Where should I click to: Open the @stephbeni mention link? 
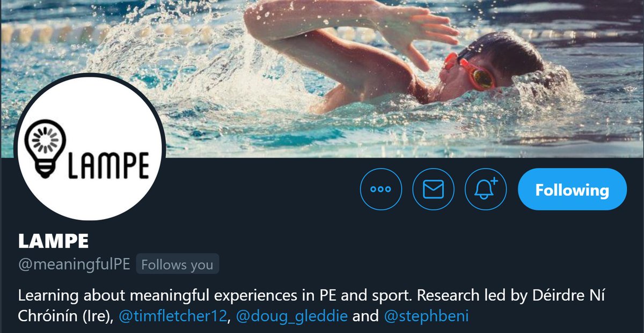(x=427, y=316)
